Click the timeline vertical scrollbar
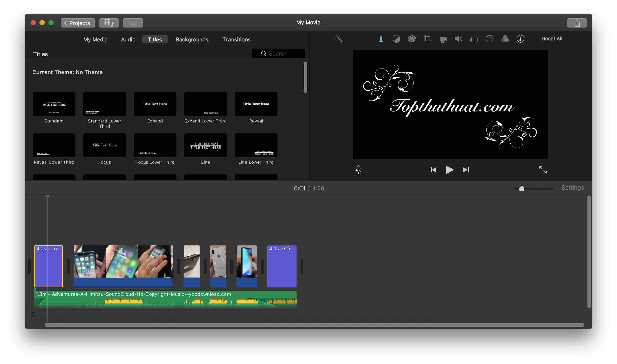 coord(589,252)
